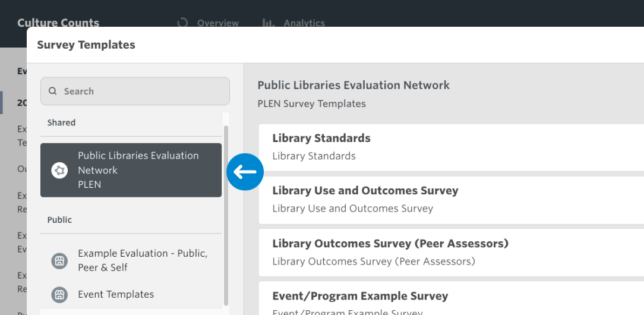Select Public Libraries Evaluation Network category
644x315 pixels.
[x=138, y=170]
